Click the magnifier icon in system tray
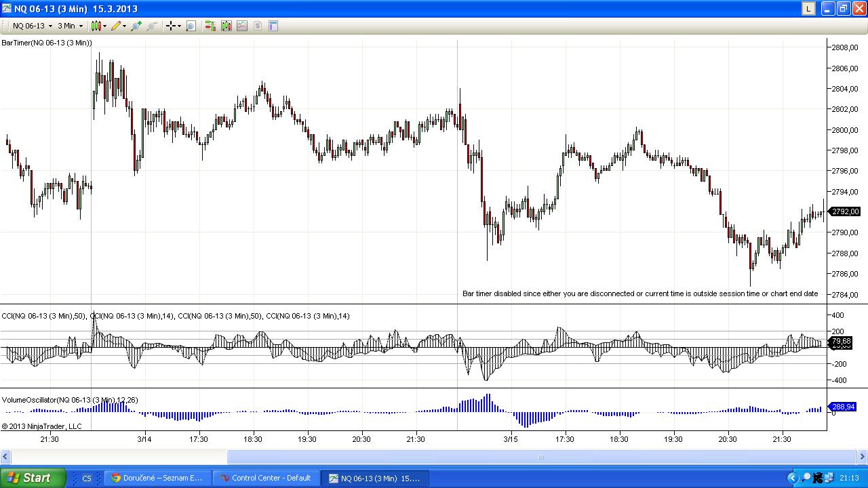Image resolution: width=868 pixels, height=488 pixels. click(x=805, y=479)
